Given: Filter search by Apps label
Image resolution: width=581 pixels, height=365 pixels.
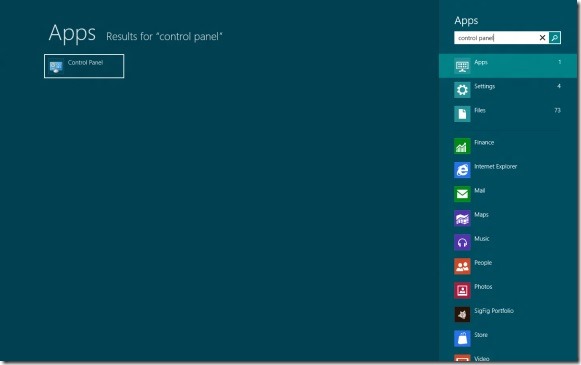Looking at the screenshot, I should click(481, 62).
